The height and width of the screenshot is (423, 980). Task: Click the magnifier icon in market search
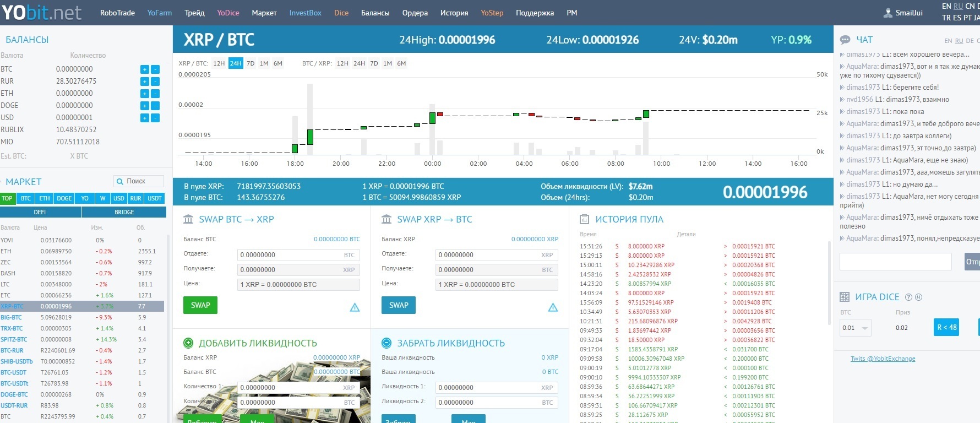119,181
